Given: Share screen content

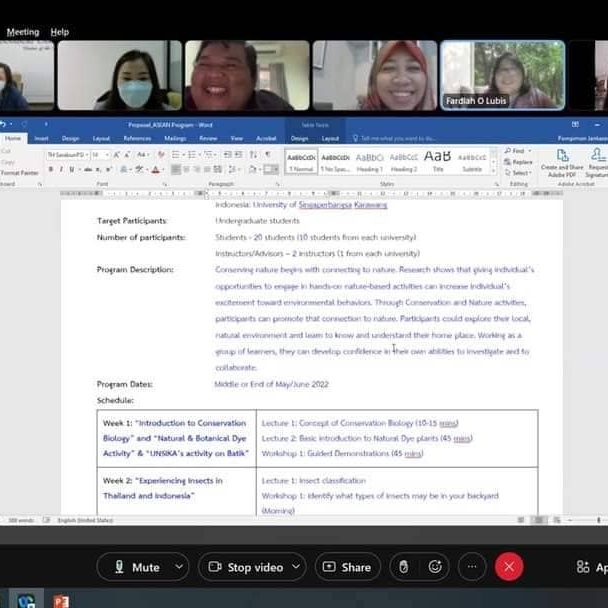Looking at the screenshot, I should 346,567.
